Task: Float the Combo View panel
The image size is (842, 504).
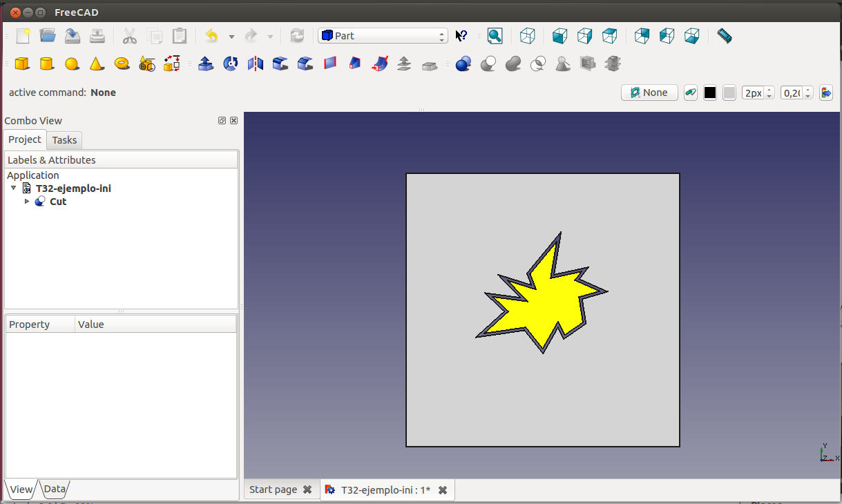Action: (222, 121)
